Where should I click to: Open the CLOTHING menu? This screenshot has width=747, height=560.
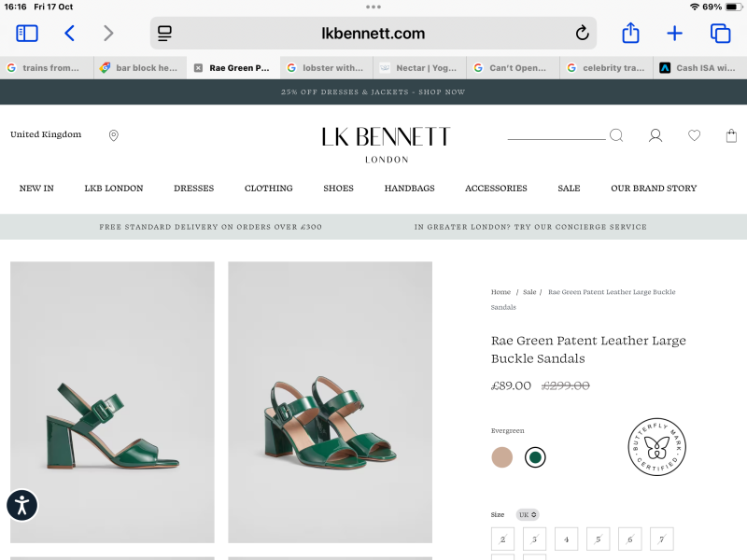(269, 189)
